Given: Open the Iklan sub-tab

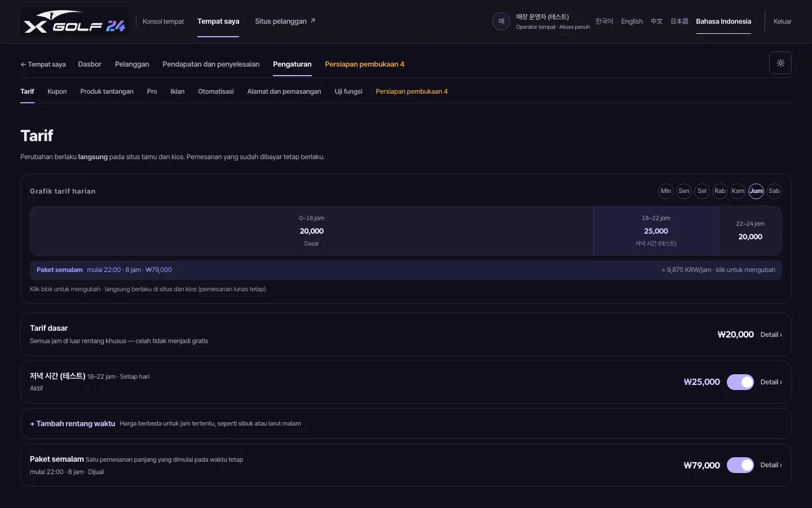Looking at the screenshot, I should (178, 91).
